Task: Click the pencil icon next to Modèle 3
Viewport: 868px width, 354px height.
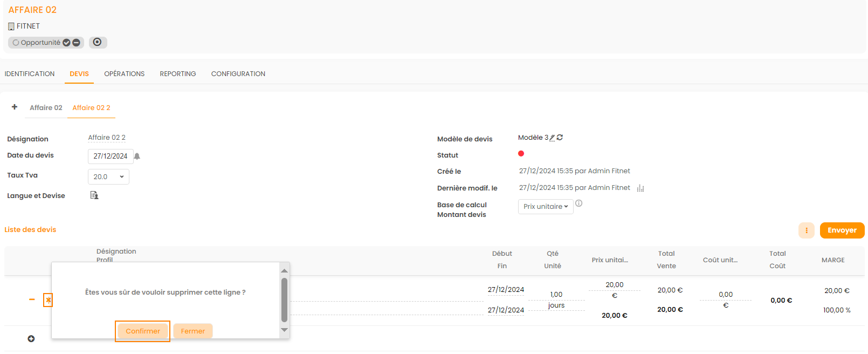Action: click(552, 138)
